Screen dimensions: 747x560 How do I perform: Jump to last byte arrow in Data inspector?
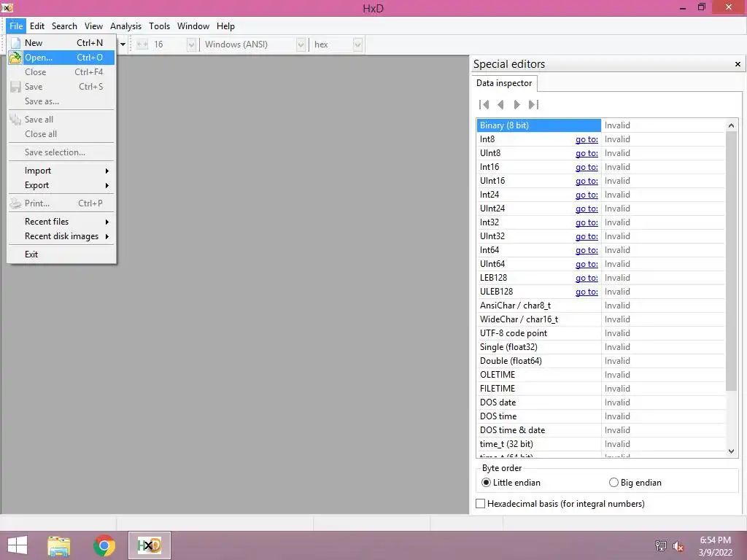click(x=533, y=105)
